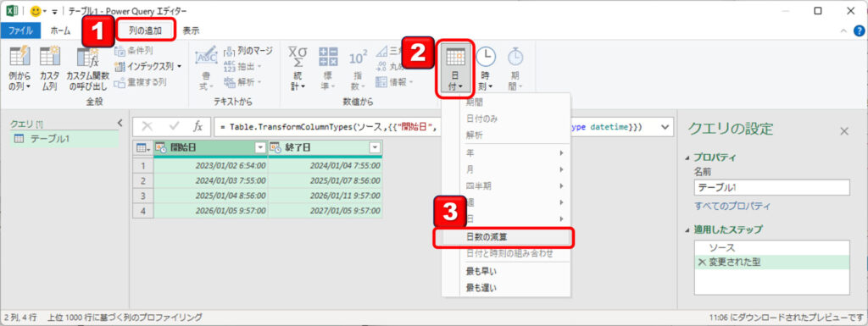Open the 開始日 column filter dropdown
Viewport: 868px width, 326px height.
click(x=260, y=147)
